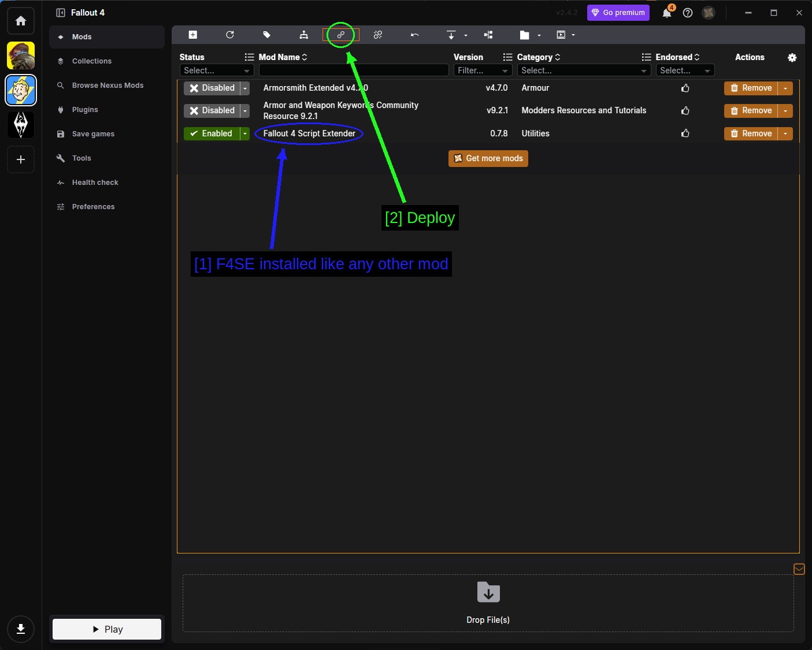Viewport: 812px width, 650px height.
Task: Endorse Armorsmith Extended with thumbs up
Action: click(685, 88)
